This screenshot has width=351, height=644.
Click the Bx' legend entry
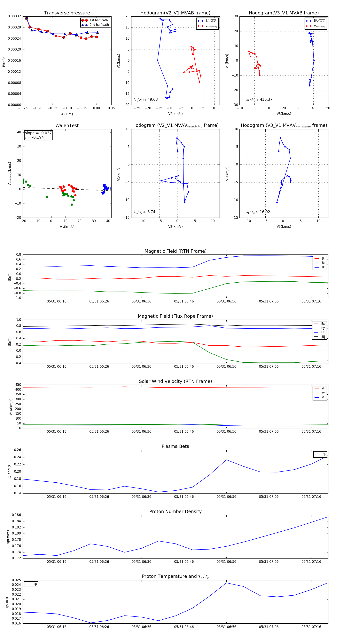[320, 324]
